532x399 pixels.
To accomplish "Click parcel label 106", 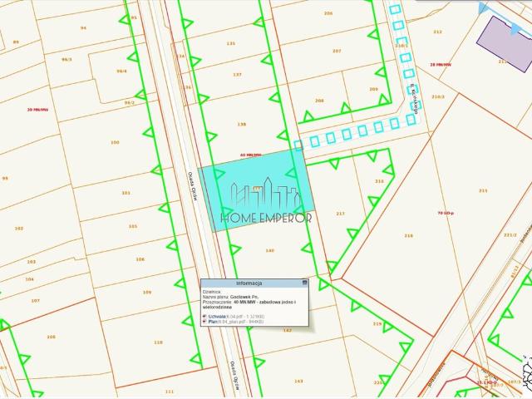I will click(x=140, y=259).
